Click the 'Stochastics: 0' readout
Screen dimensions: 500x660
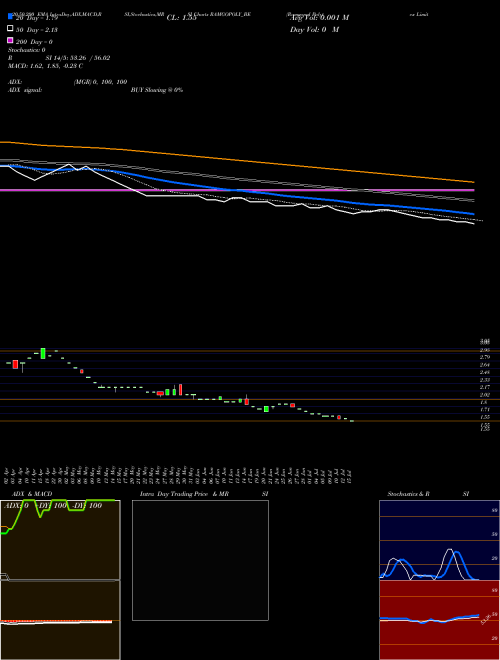(x=27, y=50)
